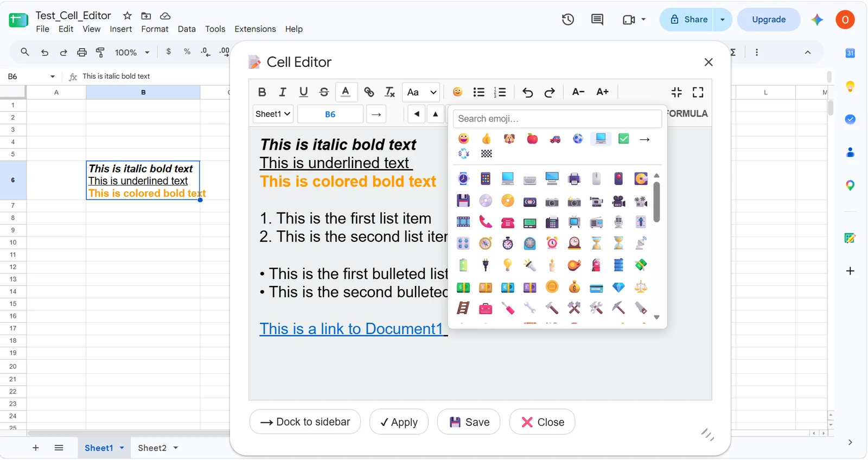The width and height of the screenshot is (868, 460).
Task: Open Sheet1 tab options arrow
Action: (x=122, y=448)
